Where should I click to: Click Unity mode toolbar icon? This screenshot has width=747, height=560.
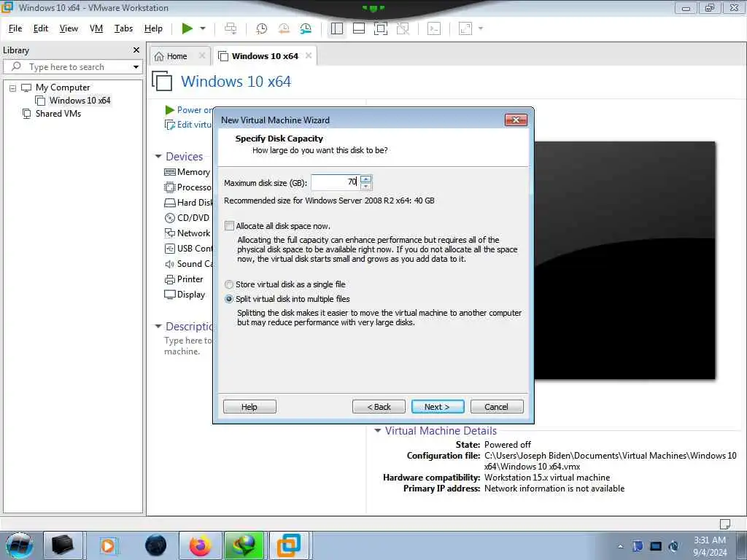tap(403, 28)
